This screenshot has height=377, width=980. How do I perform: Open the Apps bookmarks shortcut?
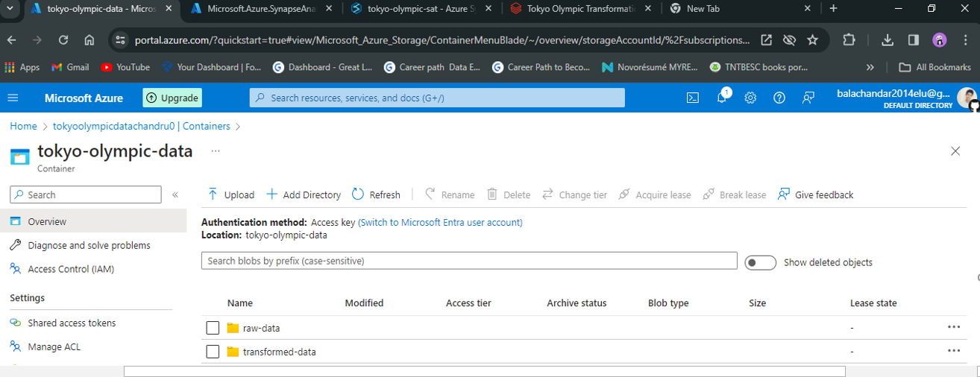[x=22, y=67]
